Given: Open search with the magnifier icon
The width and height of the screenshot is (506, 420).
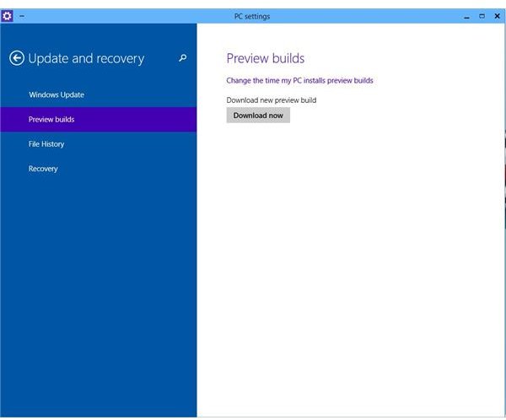Looking at the screenshot, I should tap(183, 58).
